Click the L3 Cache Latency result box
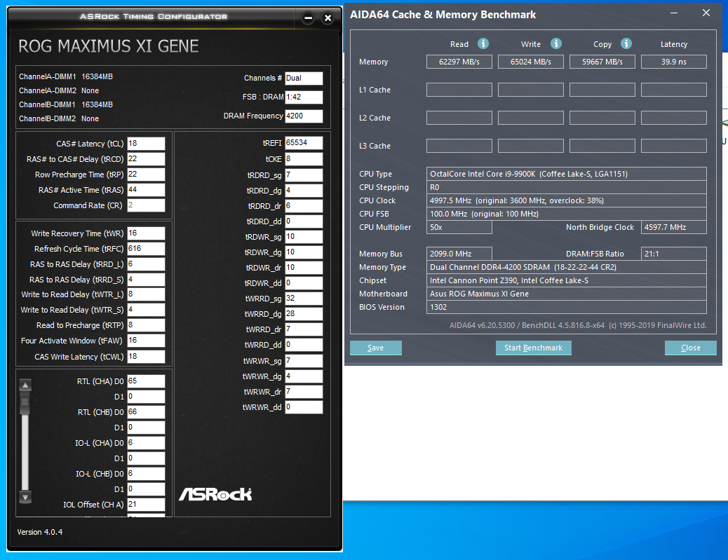This screenshot has height=560, width=728. click(x=674, y=146)
